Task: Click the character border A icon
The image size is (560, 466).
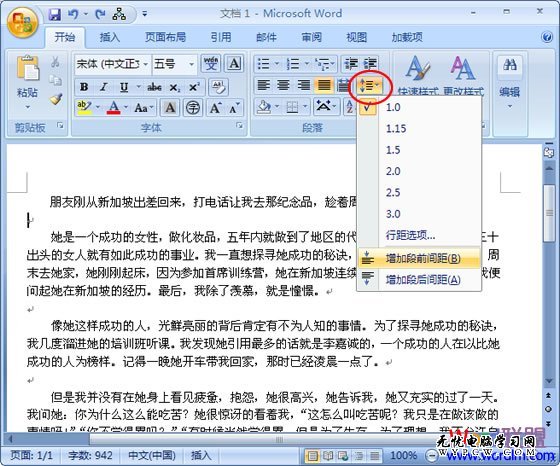Action: (234, 64)
